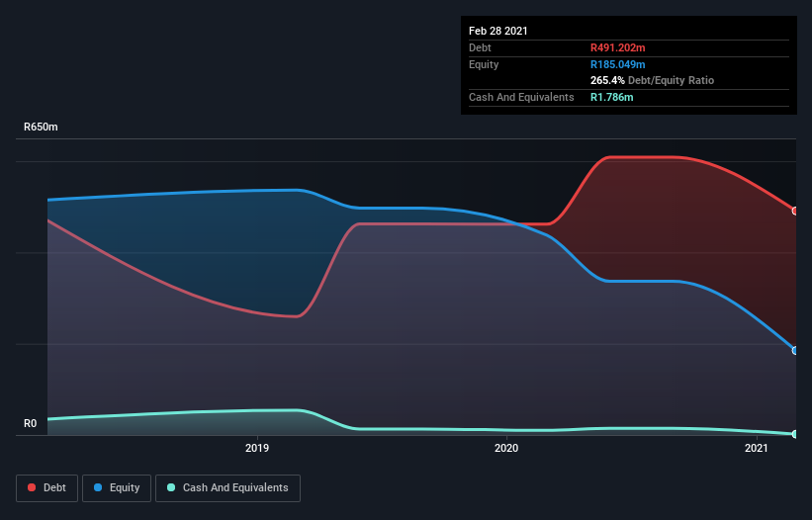Image resolution: width=812 pixels, height=520 pixels.
Task: Click the Cash And Equivalents tooltip label
Action: click(521, 97)
